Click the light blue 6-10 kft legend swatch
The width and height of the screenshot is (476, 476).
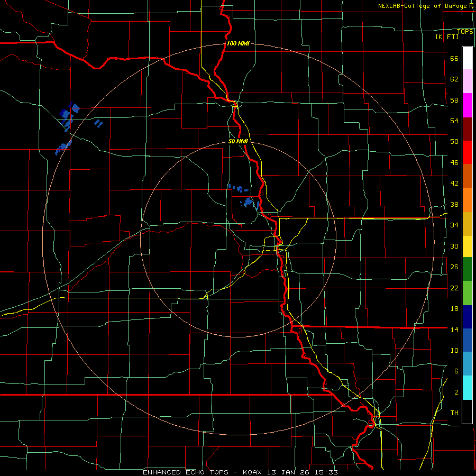pyautogui.click(x=467, y=364)
